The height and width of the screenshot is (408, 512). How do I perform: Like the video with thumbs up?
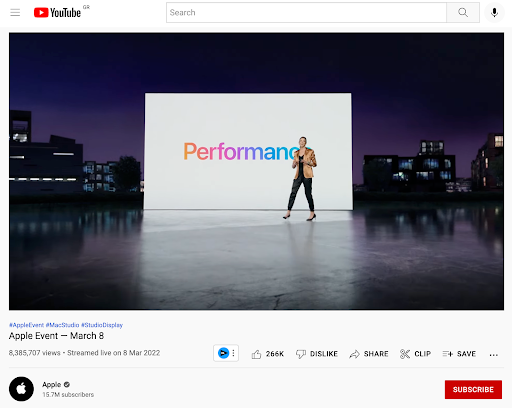tap(267, 354)
